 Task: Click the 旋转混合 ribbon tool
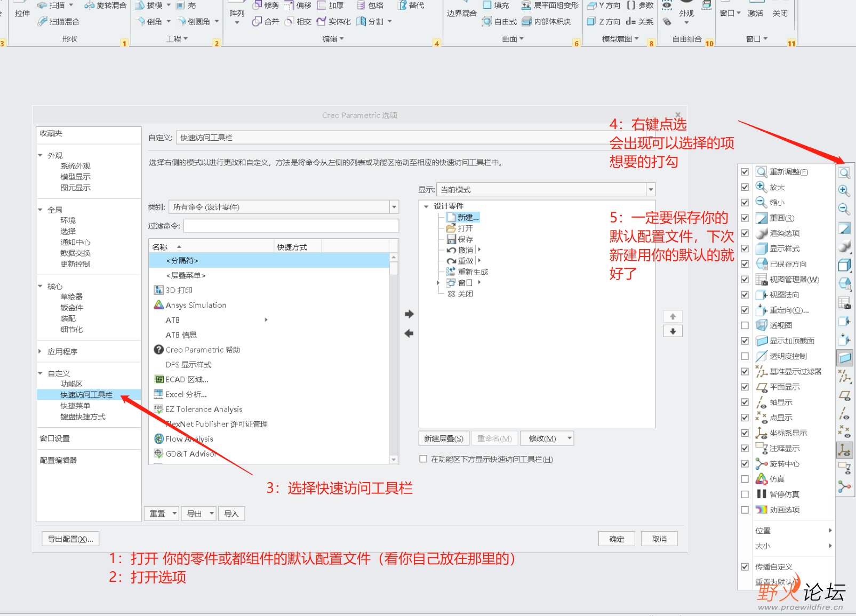coord(105,5)
